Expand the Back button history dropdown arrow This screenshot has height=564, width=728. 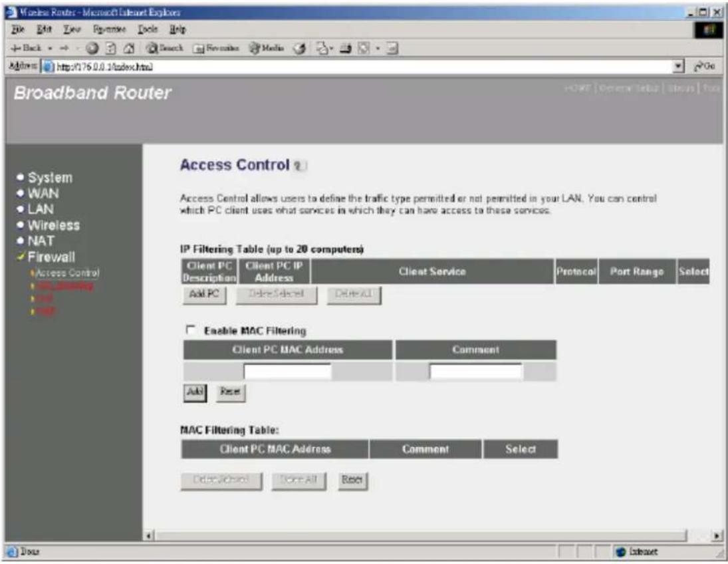coord(50,48)
